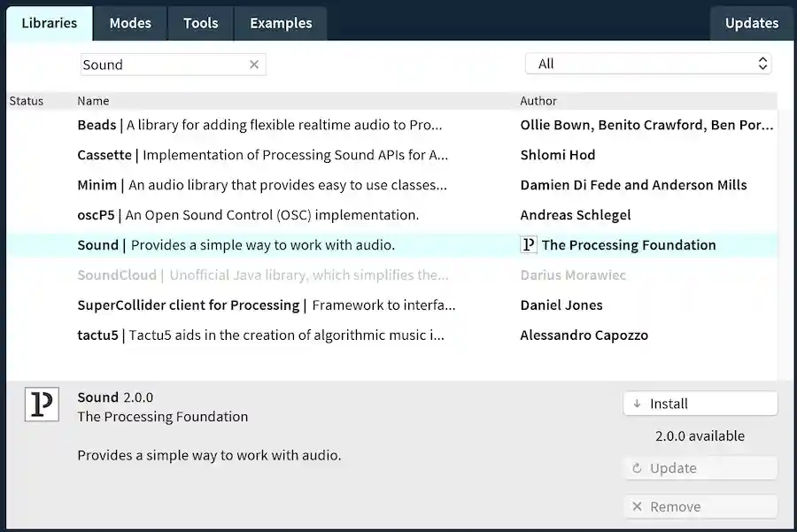Select the SuperCollider client for Processing row

coord(266,305)
